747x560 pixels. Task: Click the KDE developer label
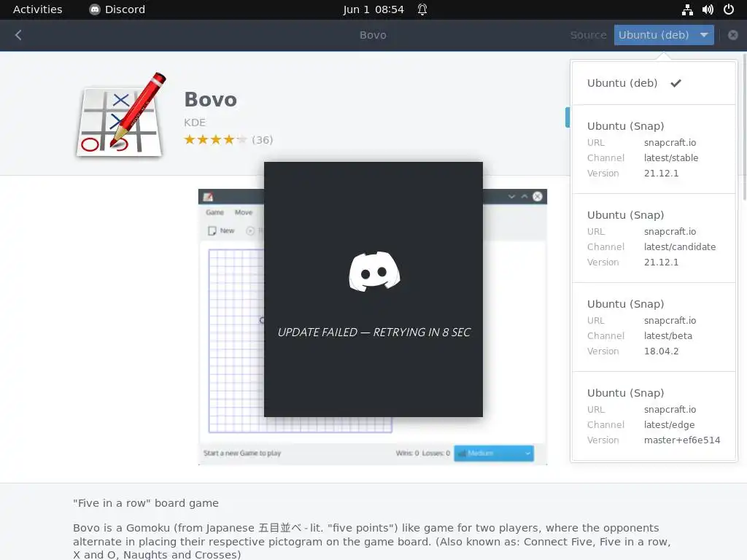[195, 122]
